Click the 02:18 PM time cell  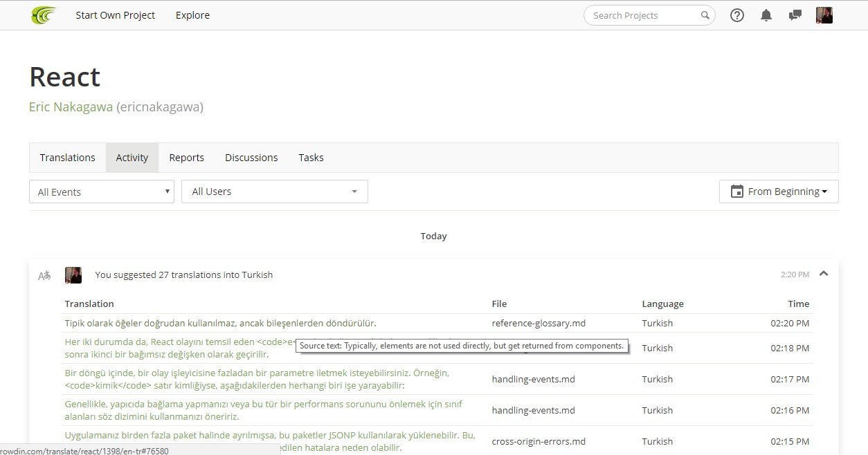point(790,348)
